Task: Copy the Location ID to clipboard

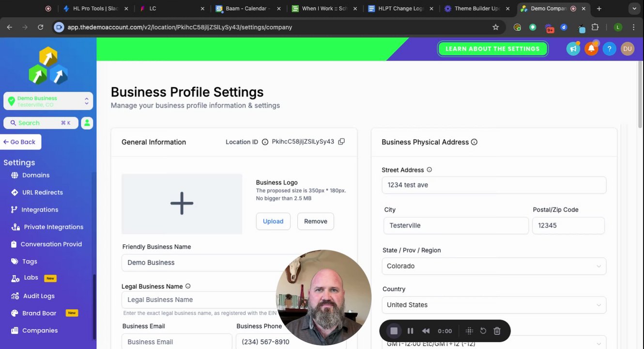Action: pyautogui.click(x=341, y=142)
